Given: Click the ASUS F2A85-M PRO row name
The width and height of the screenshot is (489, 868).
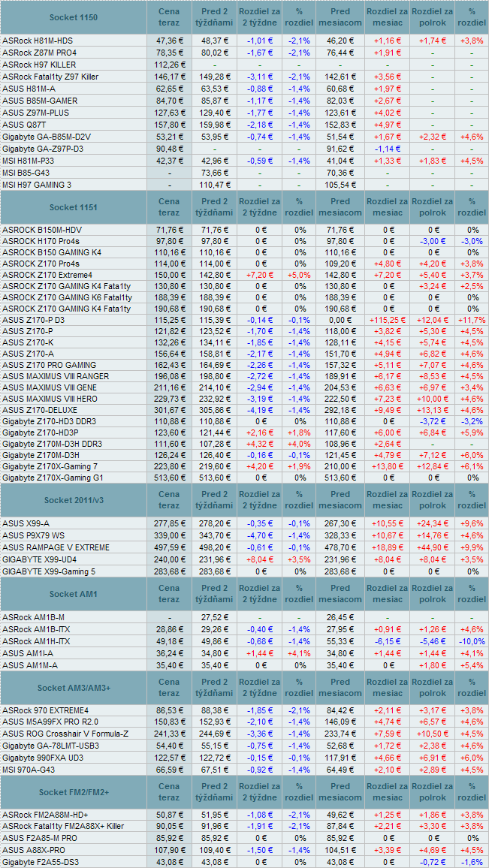Looking at the screenshot, I should (x=38, y=838).
